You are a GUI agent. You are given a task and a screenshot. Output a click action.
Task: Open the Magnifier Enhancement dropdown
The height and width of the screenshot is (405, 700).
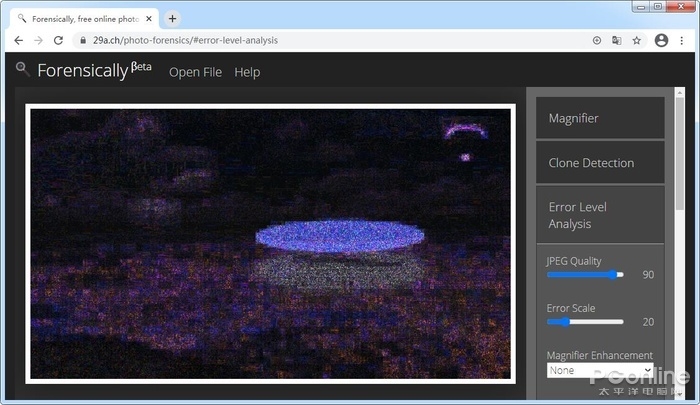(599, 370)
